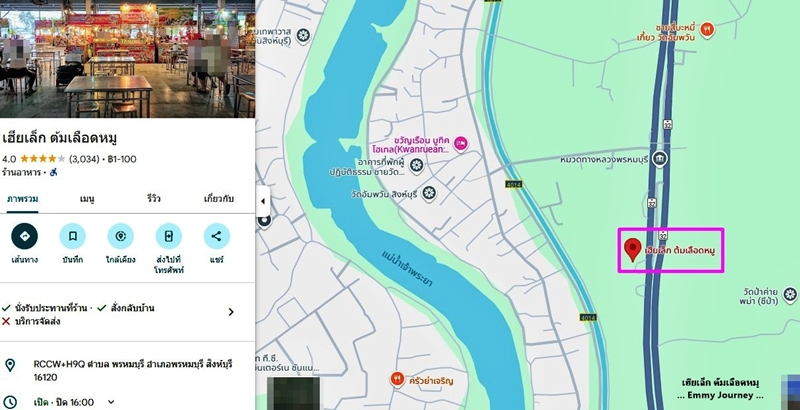800x410 pixels.
Task: Open the เกี่ยวกับ tab
Action: 219,199
